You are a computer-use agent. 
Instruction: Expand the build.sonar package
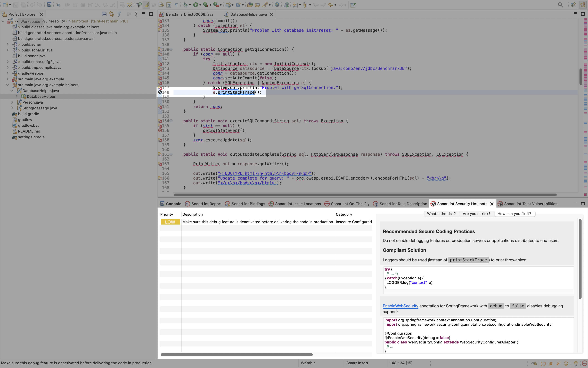pos(7,44)
